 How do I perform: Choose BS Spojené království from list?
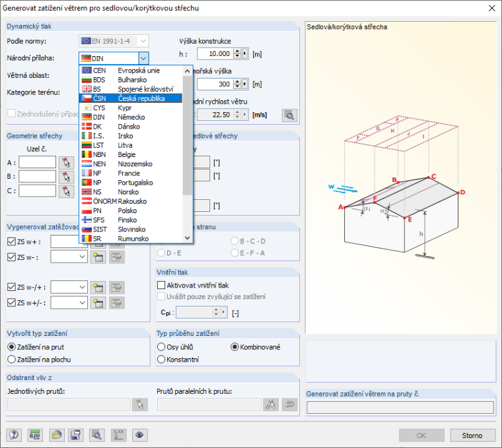coord(131,89)
